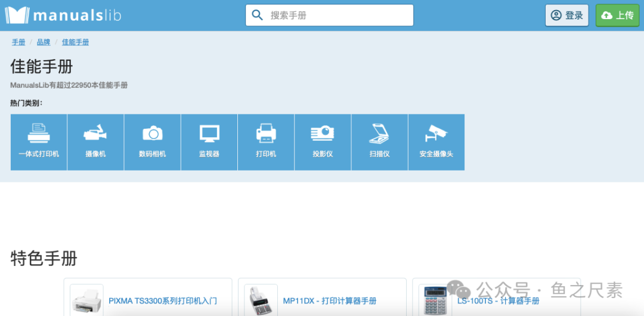
Task: Click the 上传 upload button
Action: [617, 16]
